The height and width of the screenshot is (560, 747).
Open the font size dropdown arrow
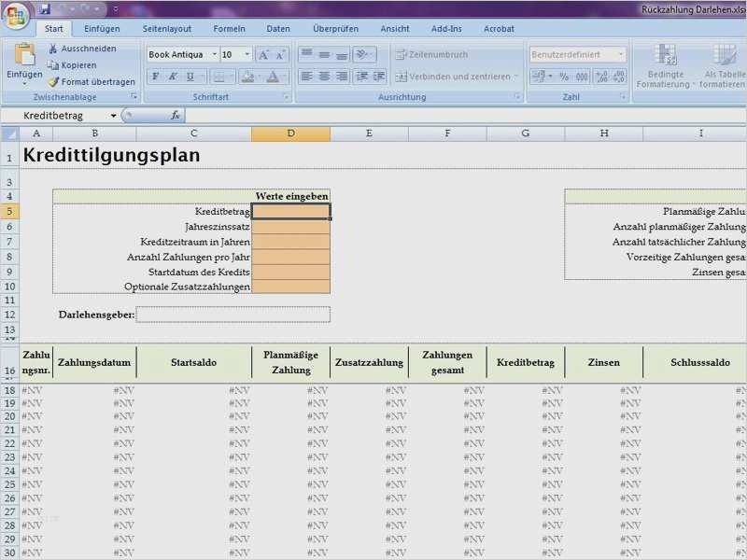(246, 54)
